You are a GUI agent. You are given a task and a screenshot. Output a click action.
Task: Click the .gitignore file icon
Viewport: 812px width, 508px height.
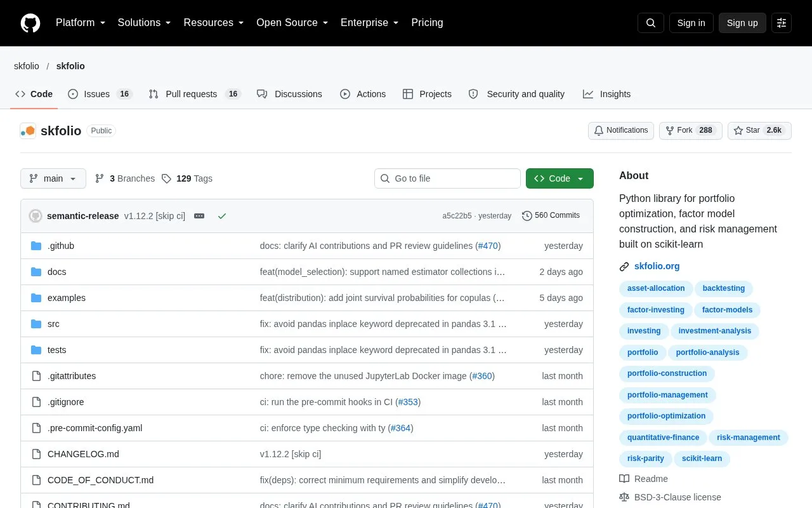(36, 402)
